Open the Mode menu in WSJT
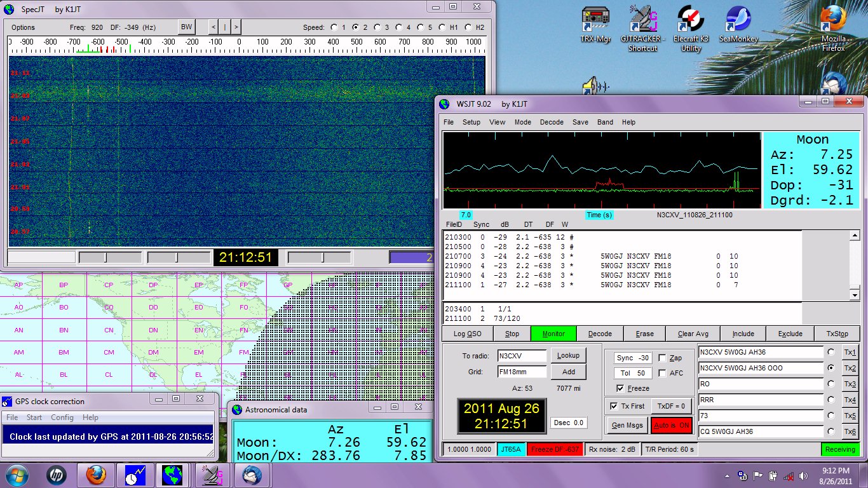Screen dimensions: 868x488 pos(522,122)
